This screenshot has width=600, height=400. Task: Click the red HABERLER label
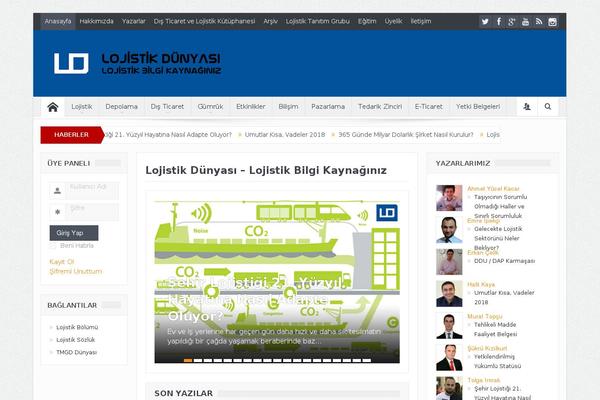pos(72,135)
